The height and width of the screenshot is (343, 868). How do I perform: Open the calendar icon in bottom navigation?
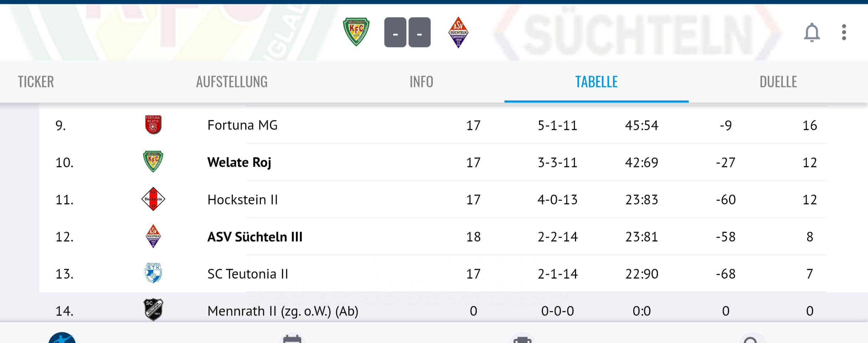pos(292,338)
